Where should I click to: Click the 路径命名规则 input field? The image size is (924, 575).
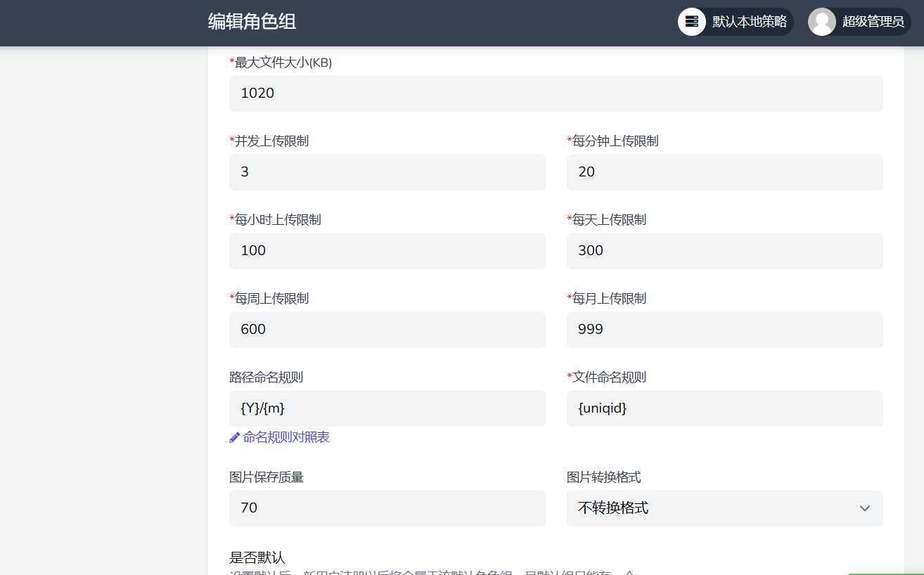[x=387, y=408]
